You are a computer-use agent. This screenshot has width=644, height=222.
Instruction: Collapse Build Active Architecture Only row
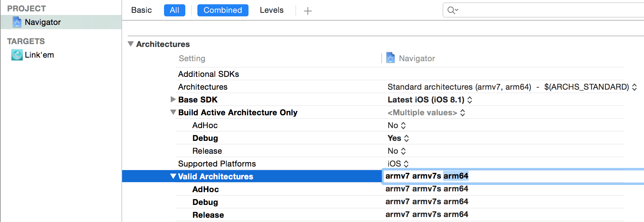[x=173, y=112]
